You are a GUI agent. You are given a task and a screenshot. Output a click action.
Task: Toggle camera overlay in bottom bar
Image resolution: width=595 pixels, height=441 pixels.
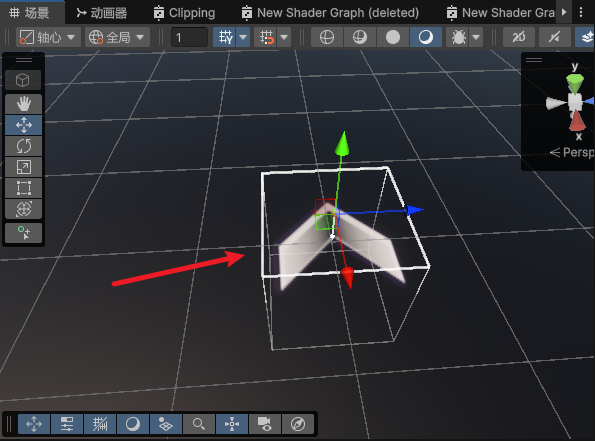click(x=265, y=424)
